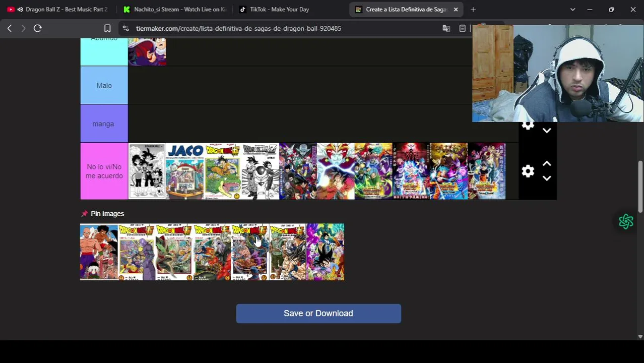Click the Pin Images heading

(x=107, y=214)
